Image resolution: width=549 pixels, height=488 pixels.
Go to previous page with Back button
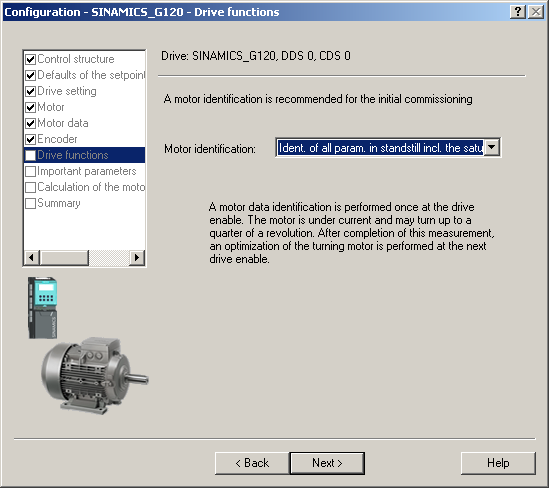[252, 463]
